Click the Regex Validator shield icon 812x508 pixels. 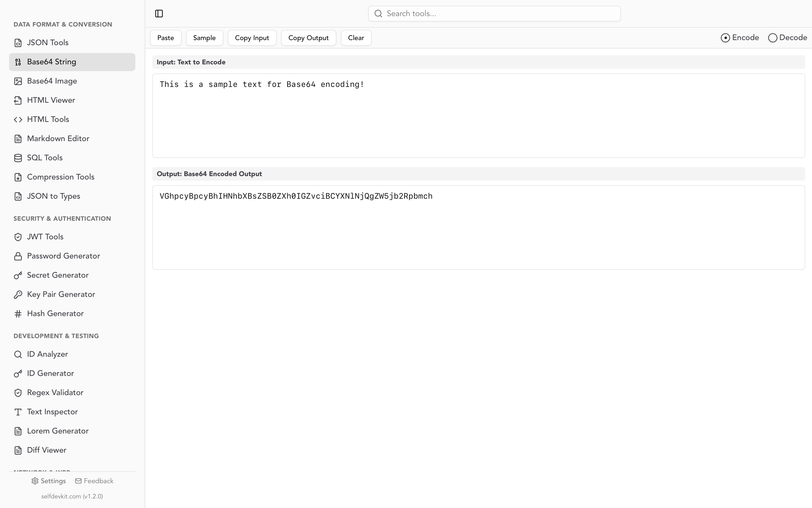(18, 393)
